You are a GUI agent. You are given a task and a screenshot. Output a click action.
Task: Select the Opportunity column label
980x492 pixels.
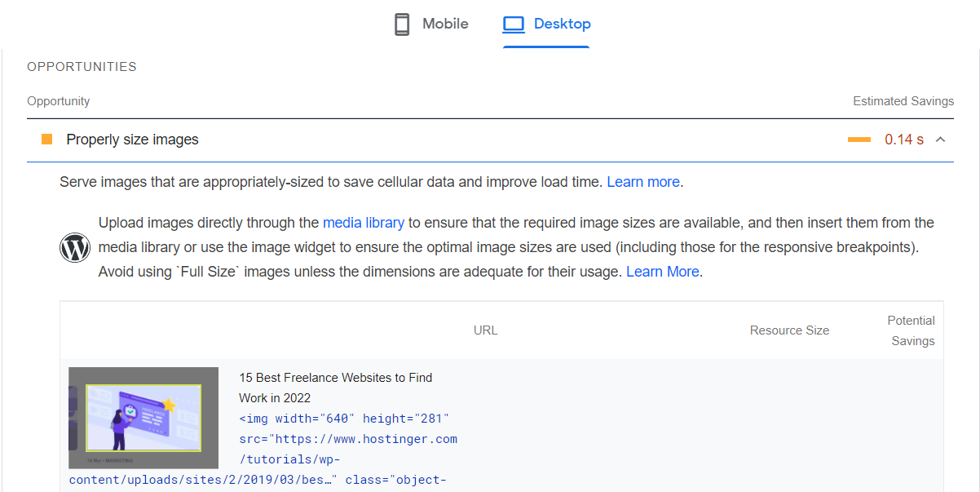pyautogui.click(x=58, y=100)
